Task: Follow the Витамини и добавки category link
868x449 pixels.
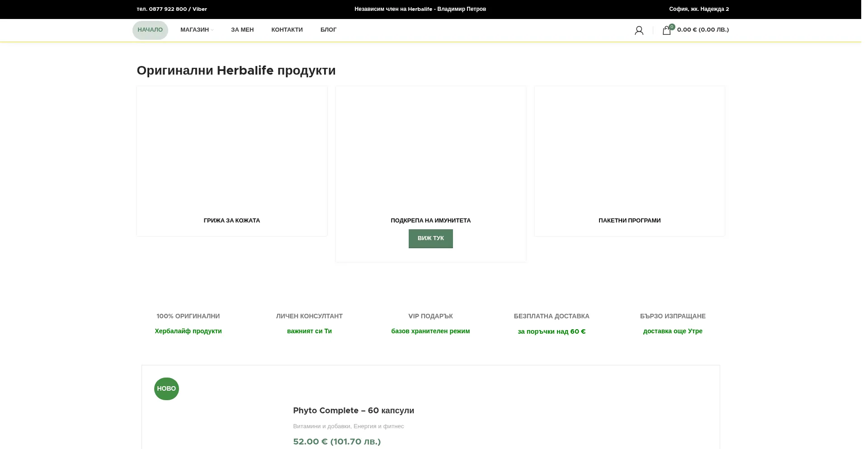Action: (321, 426)
